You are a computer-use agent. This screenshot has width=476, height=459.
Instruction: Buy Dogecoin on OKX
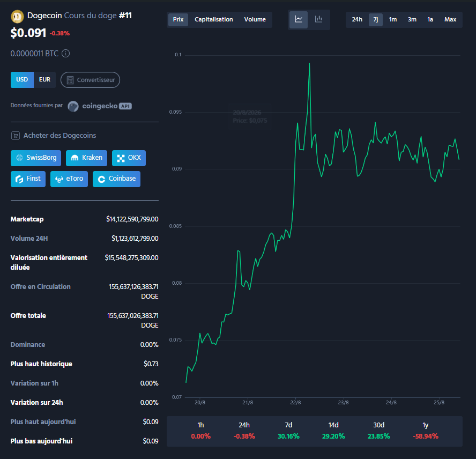click(129, 158)
